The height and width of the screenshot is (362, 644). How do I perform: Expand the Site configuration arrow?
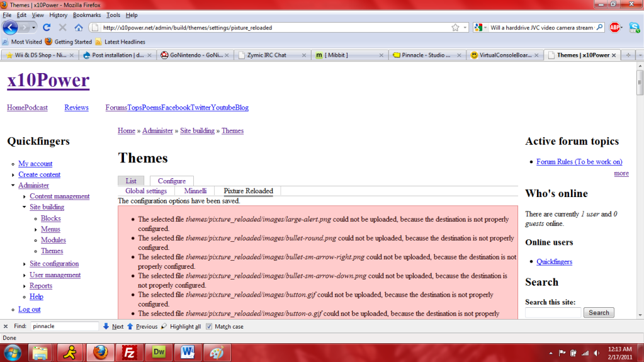pos(24,264)
